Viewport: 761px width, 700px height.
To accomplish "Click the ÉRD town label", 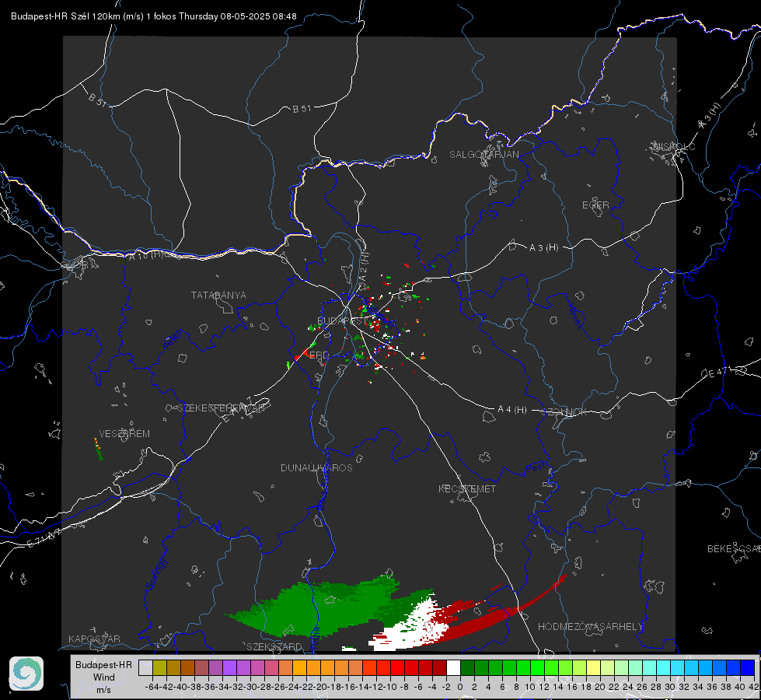I will (319, 355).
